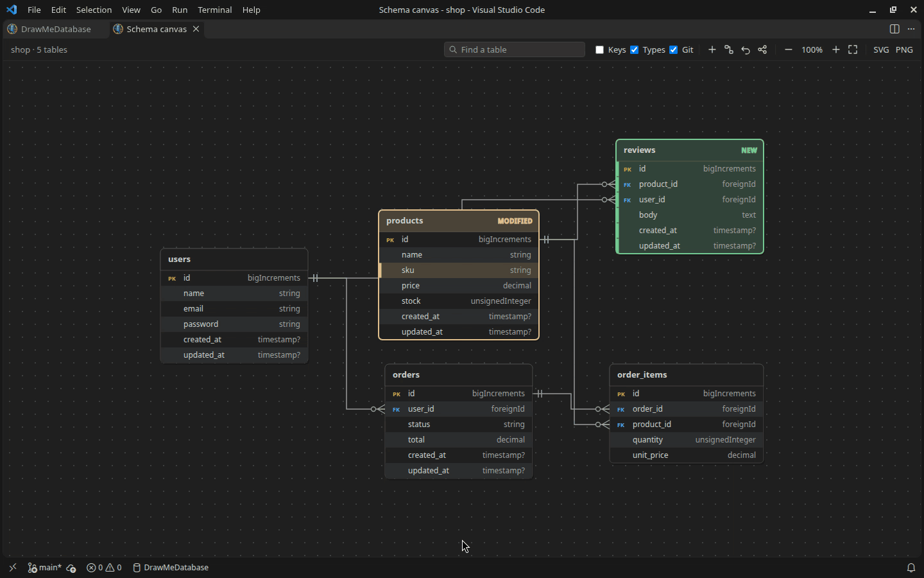
Task: Select the products table header
Action: 459,221
